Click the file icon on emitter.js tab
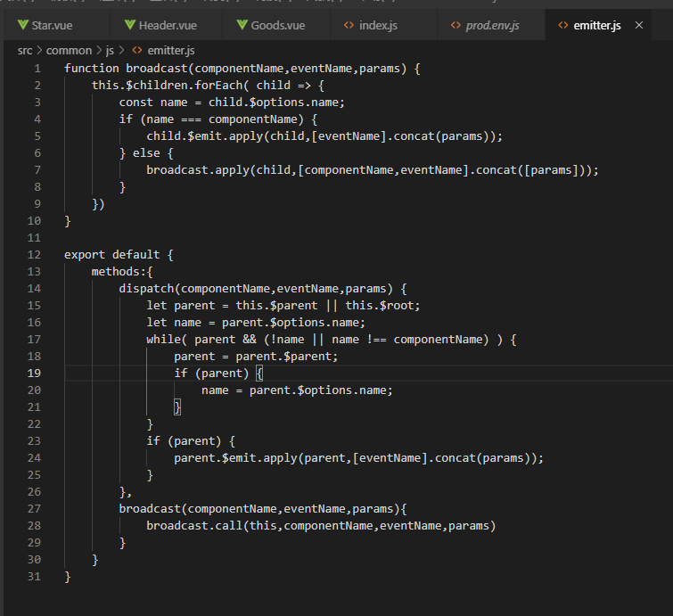The image size is (673, 616). point(563,25)
